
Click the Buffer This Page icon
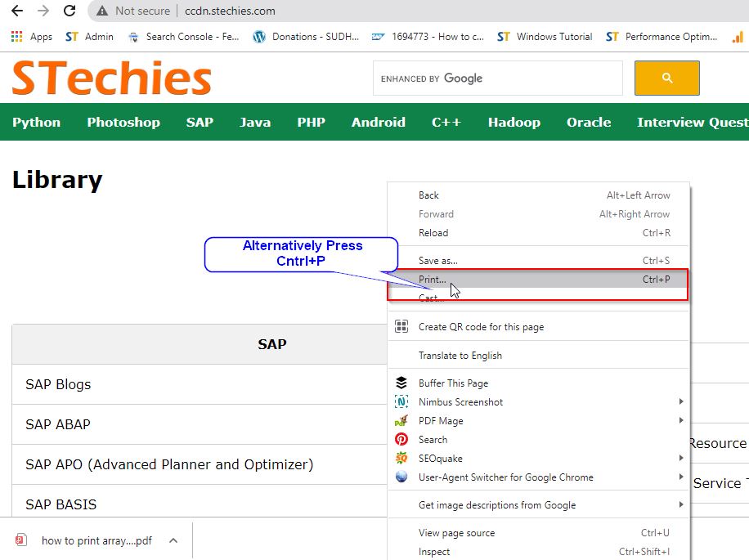click(401, 383)
